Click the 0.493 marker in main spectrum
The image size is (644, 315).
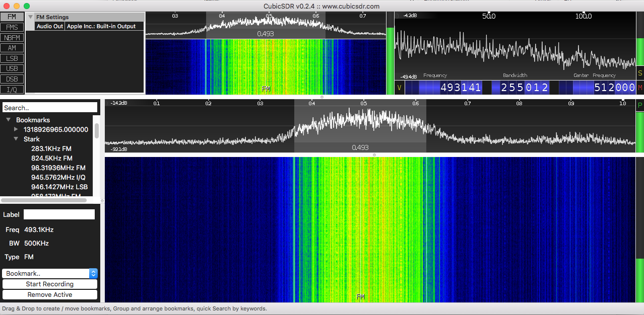click(360, 148)
